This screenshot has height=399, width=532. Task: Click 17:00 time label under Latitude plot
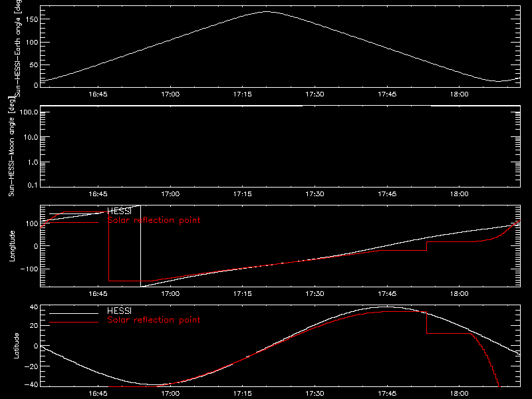click(x=170, y=394)
